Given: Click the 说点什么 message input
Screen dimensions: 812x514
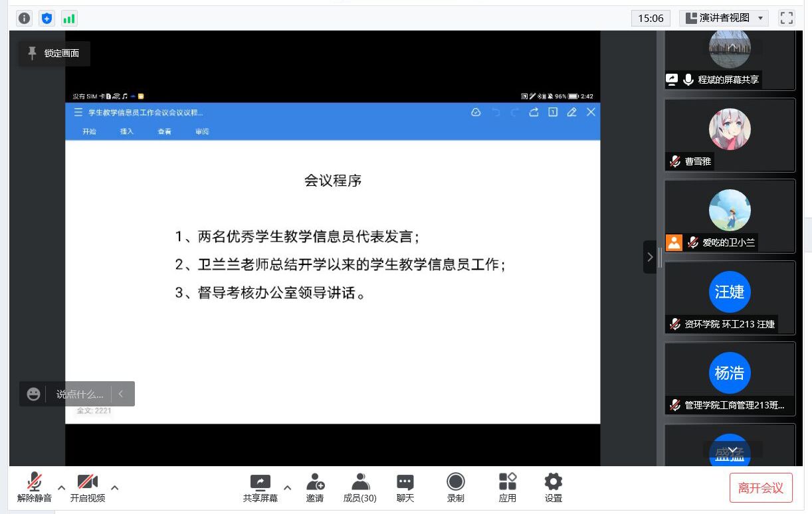Looking at the screenshot, I should pyautogui.click(x=79, y=394).
